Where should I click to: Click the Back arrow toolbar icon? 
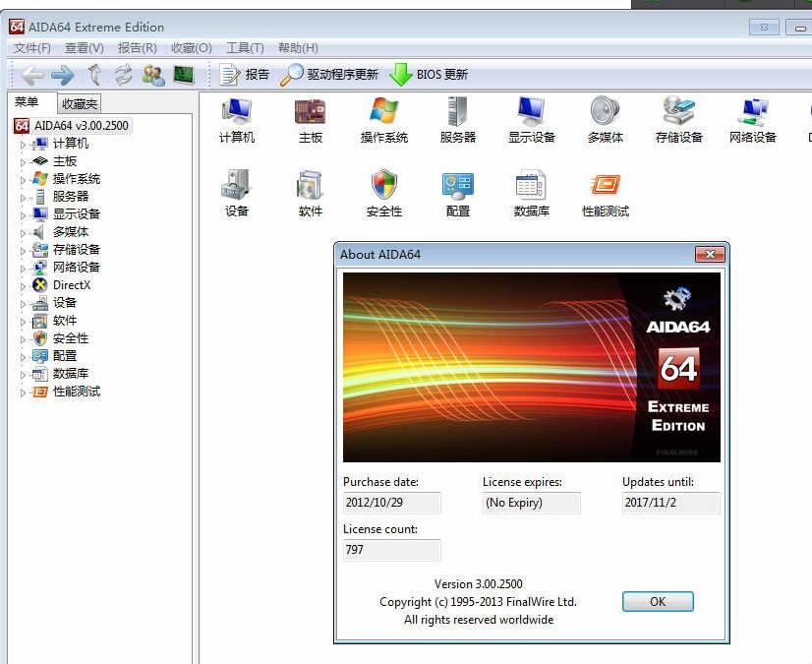(32, 75)
